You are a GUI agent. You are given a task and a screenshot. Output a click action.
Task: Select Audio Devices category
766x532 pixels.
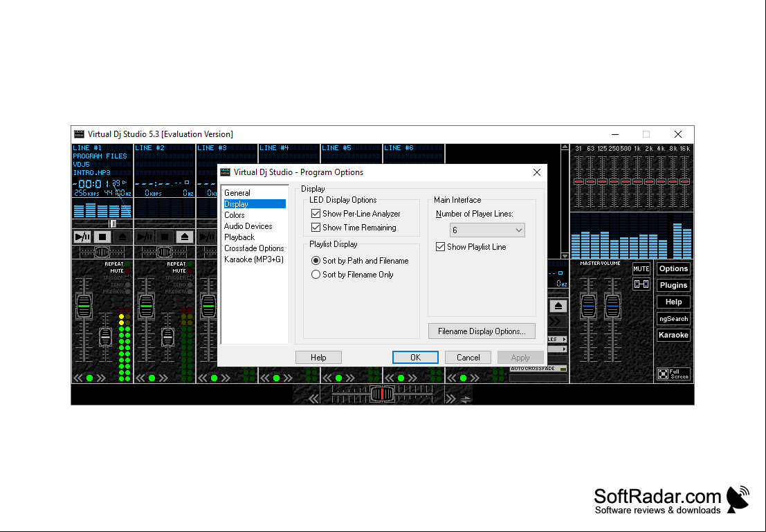pos(248,226)
